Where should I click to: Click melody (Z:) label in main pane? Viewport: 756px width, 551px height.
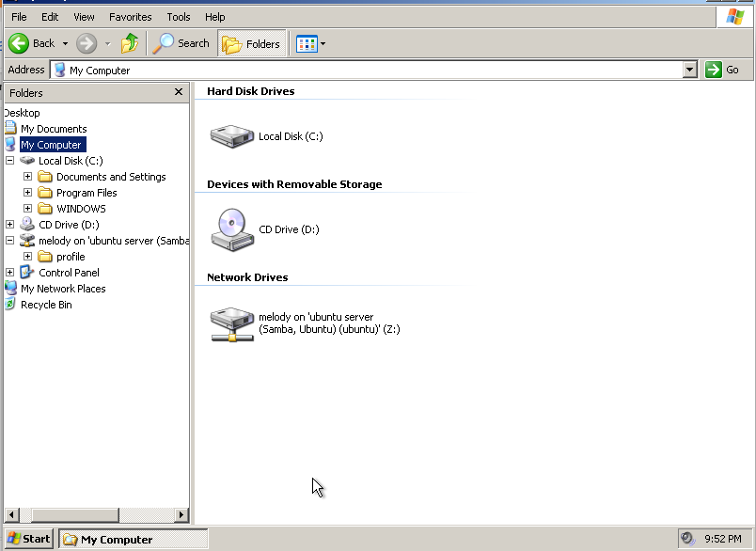[x=329, y=323]
